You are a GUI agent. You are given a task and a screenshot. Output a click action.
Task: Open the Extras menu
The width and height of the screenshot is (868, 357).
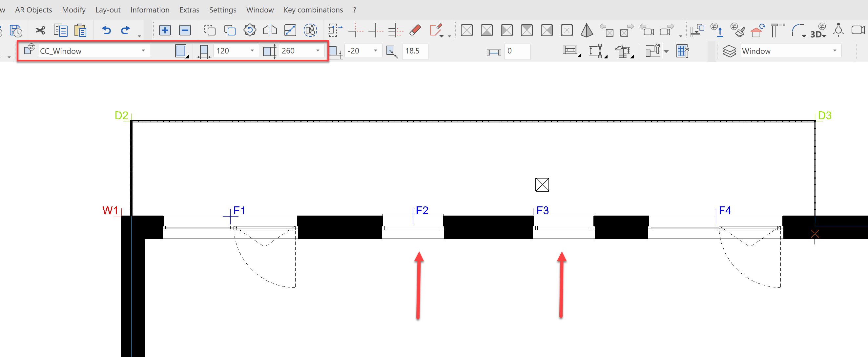click(x=189, y=10)
